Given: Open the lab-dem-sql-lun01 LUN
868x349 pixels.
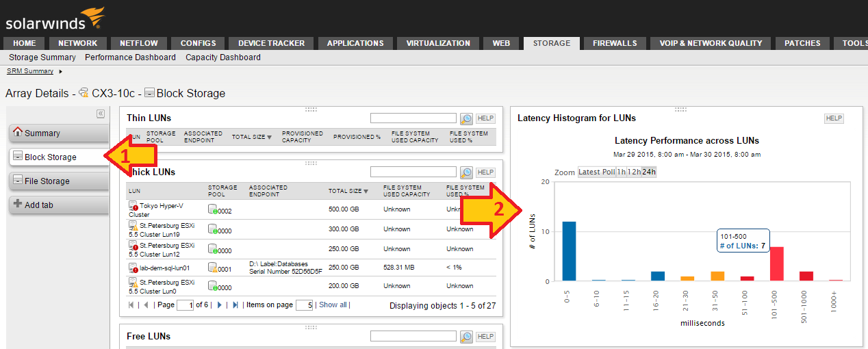Looking at the screenshot, I should click(x=165, y=268).
